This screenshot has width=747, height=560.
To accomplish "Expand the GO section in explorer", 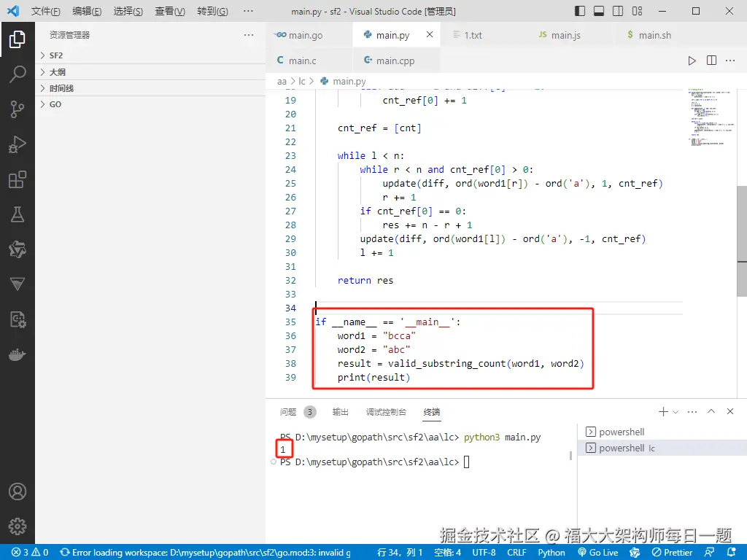I will (x=150, y=104).
